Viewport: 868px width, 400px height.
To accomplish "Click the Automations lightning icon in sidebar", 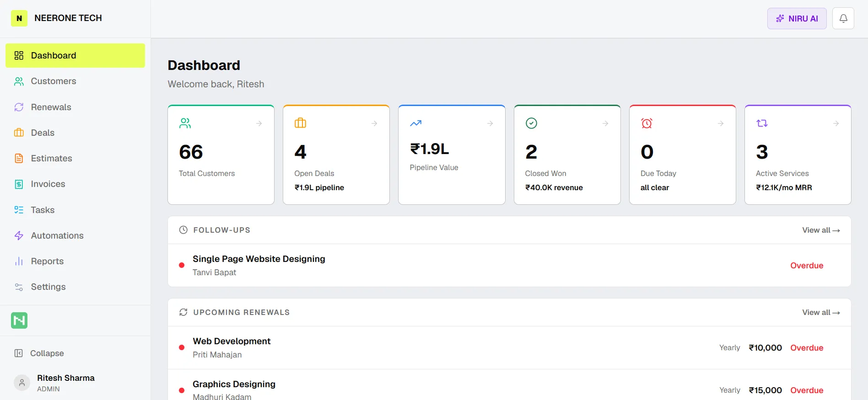I will (19, 235).
